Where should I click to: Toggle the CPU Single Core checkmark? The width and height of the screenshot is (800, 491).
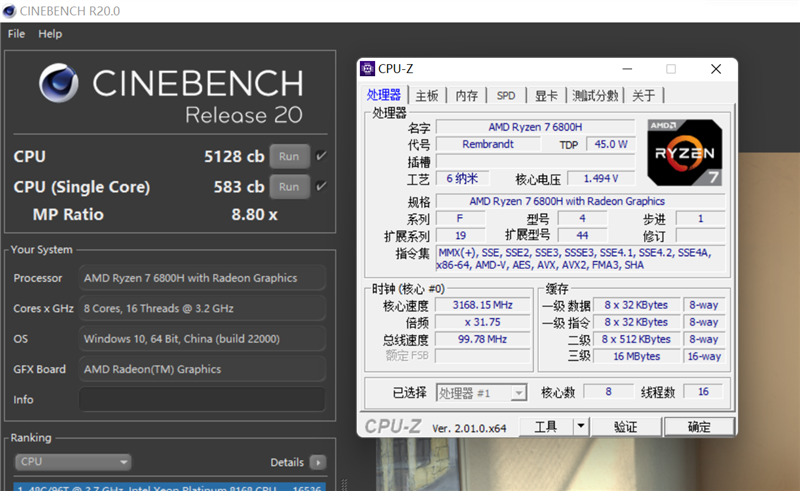321,186
